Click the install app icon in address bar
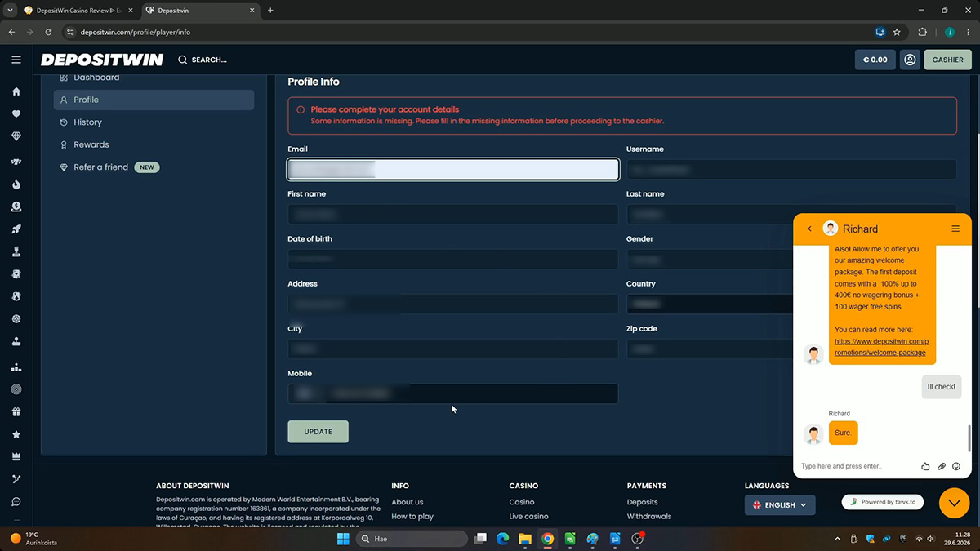980x551 pixels. click(880, 33)
